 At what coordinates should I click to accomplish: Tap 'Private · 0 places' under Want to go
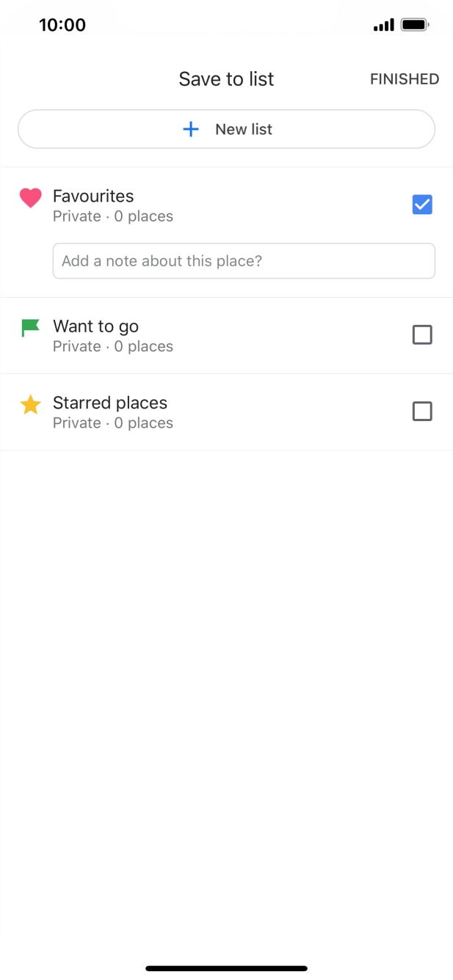pyautogui.click(x=113, y=346)
